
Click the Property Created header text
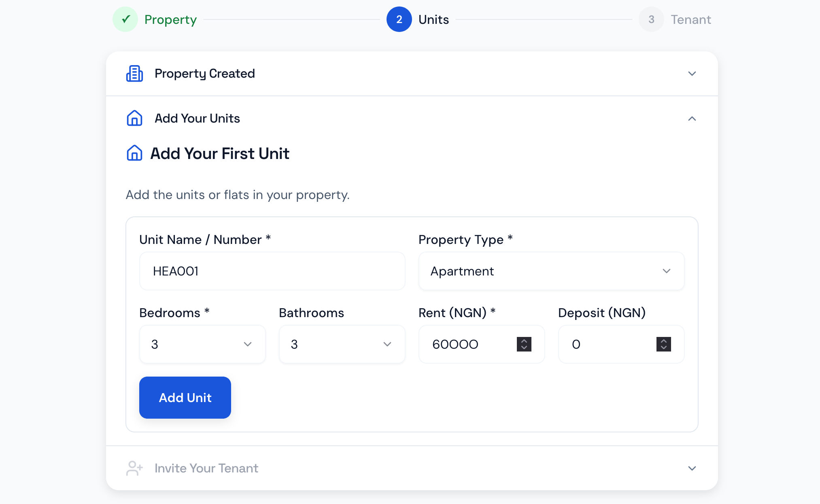[x=205, y=74]
